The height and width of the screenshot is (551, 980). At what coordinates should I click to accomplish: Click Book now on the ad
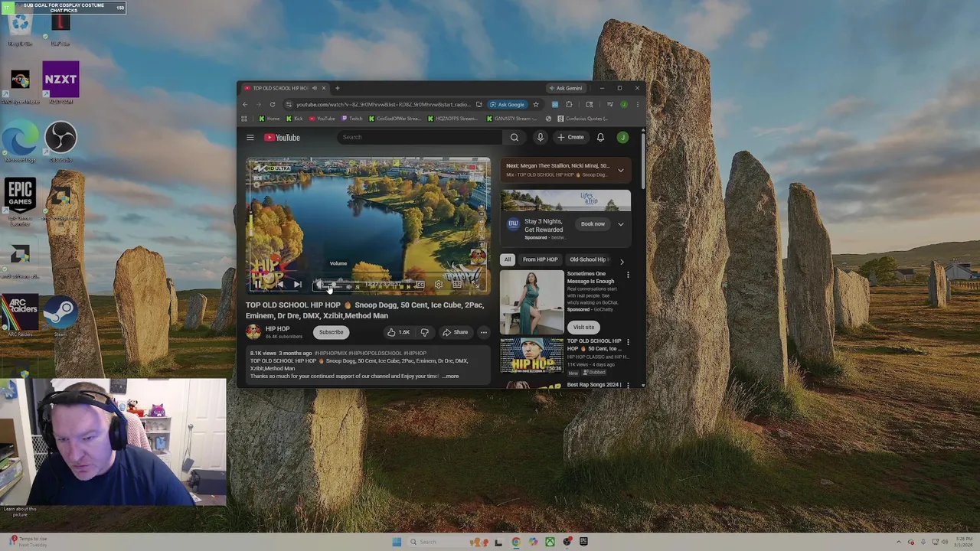(593, 224)
